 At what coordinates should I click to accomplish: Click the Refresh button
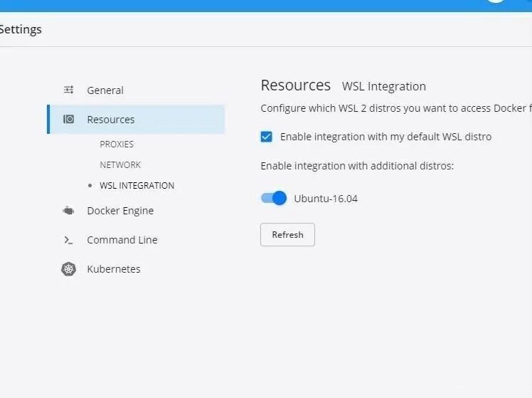[288, 235]
